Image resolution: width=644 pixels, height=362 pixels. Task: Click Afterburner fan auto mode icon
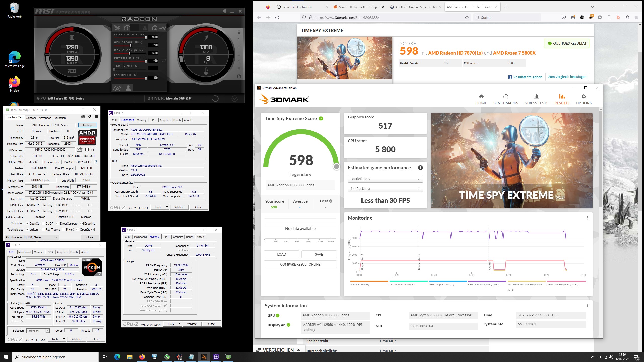(x=117, y=87)
